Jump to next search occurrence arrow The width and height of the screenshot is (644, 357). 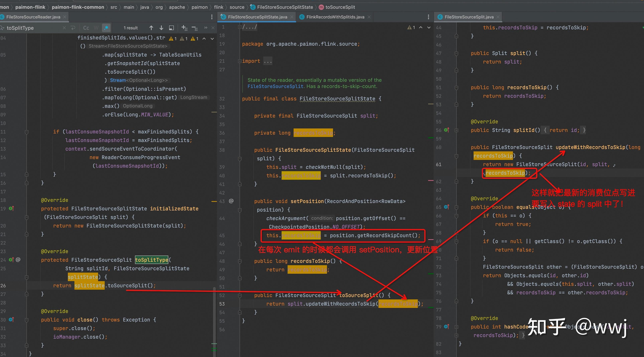coord(161,28)
